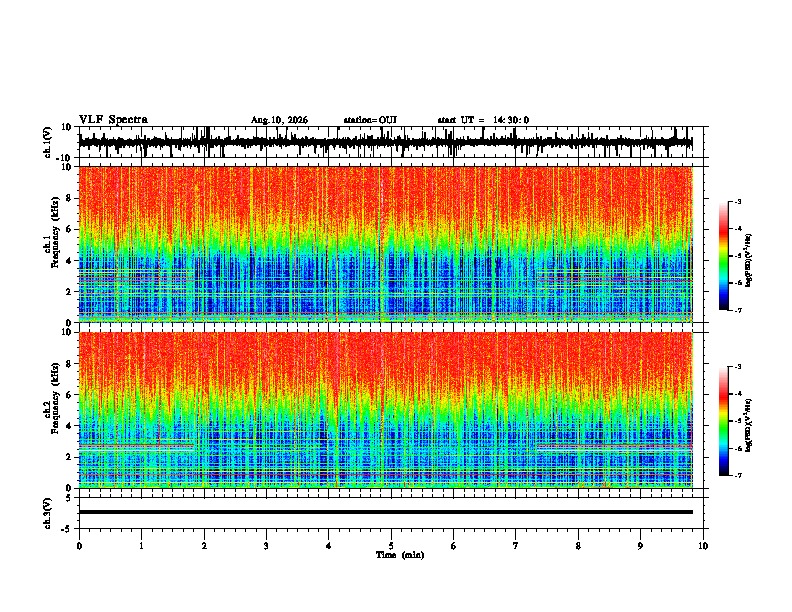This screenshot has height=612, width=792.
Task: Click the 'Time (min)' axis label
Action: point(400,555)
